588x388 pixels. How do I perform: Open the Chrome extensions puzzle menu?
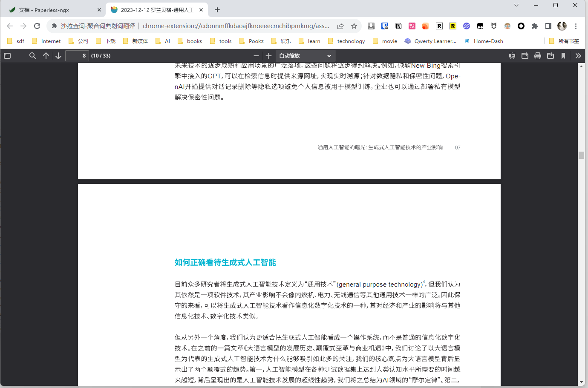tap(535, 26)
